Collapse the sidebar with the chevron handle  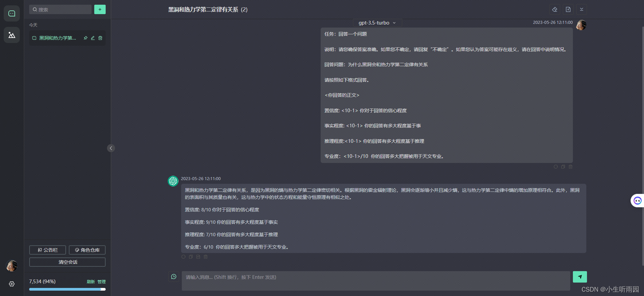tap(111, 148)
